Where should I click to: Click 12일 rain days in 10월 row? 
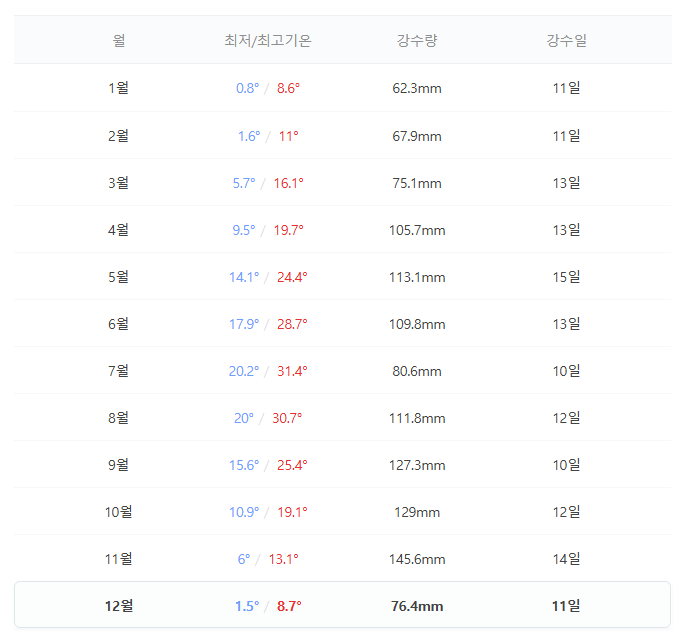pyautogui.click(x=566, y=512)
